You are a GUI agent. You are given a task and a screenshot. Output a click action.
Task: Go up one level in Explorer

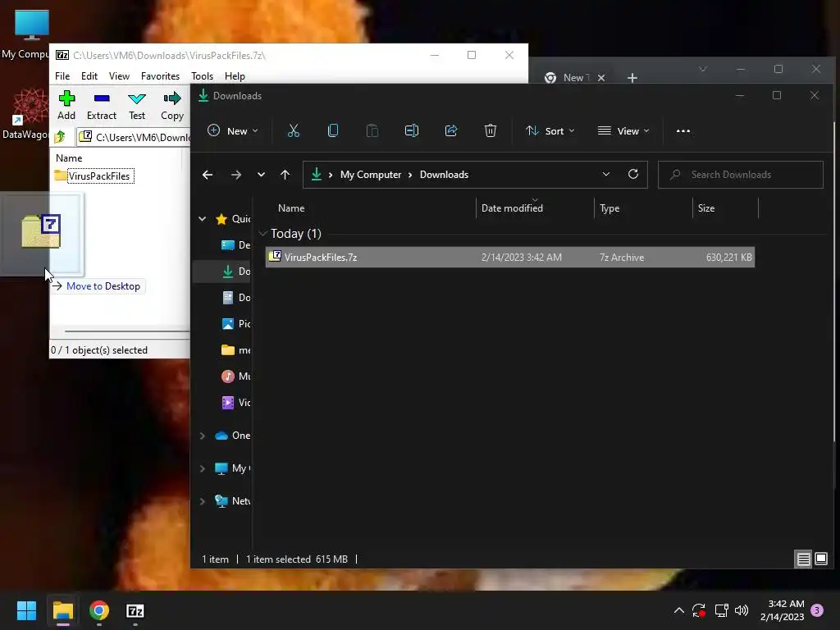tap(285, 175)
